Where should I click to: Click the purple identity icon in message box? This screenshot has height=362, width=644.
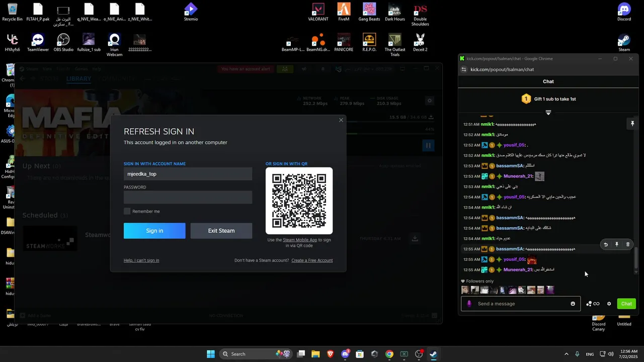(x=469, y=304)
